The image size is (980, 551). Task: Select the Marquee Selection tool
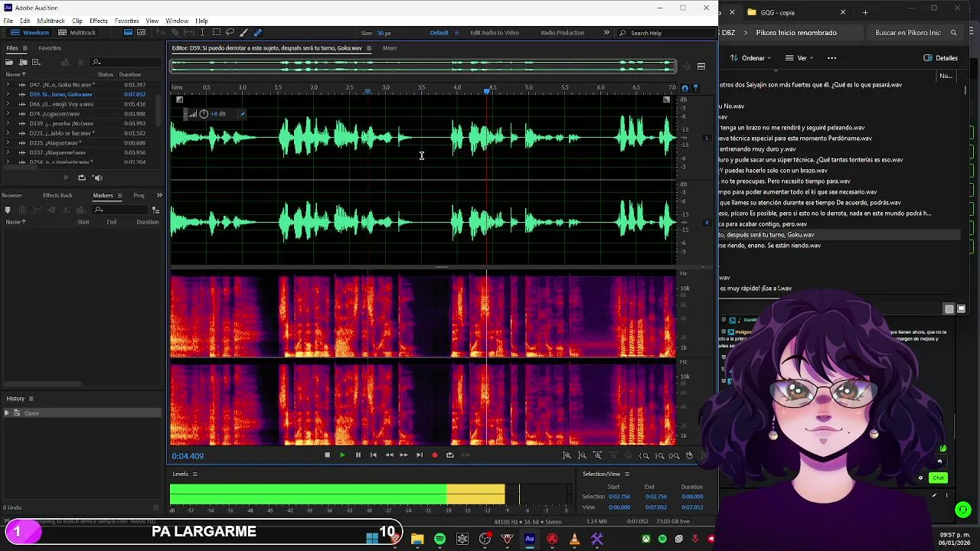tap(217, 33)
